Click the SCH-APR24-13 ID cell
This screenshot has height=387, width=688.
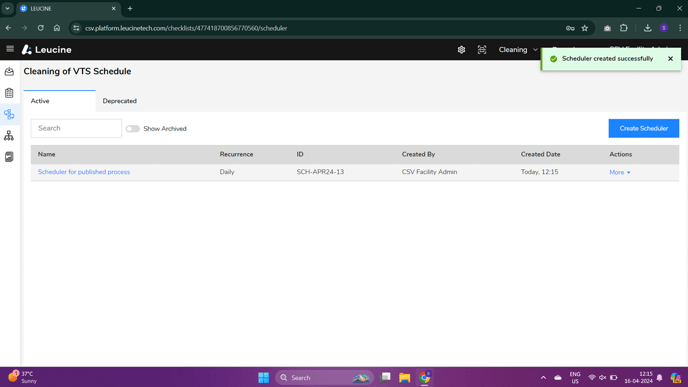[320, 172]
